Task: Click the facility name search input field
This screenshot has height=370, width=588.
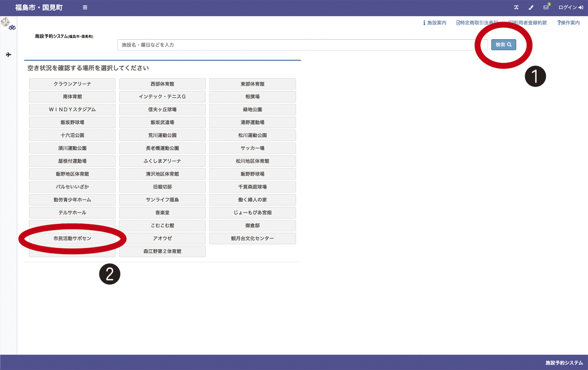Action: click(299, 45)
